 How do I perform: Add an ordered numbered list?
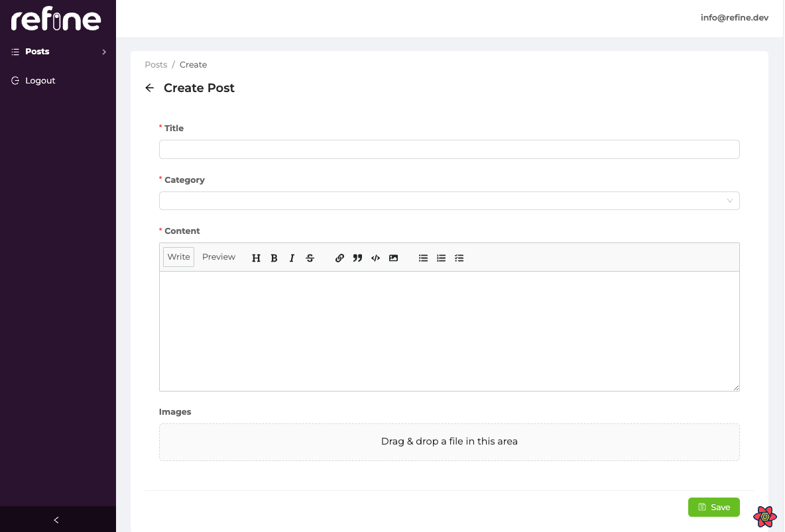point(441,258)
